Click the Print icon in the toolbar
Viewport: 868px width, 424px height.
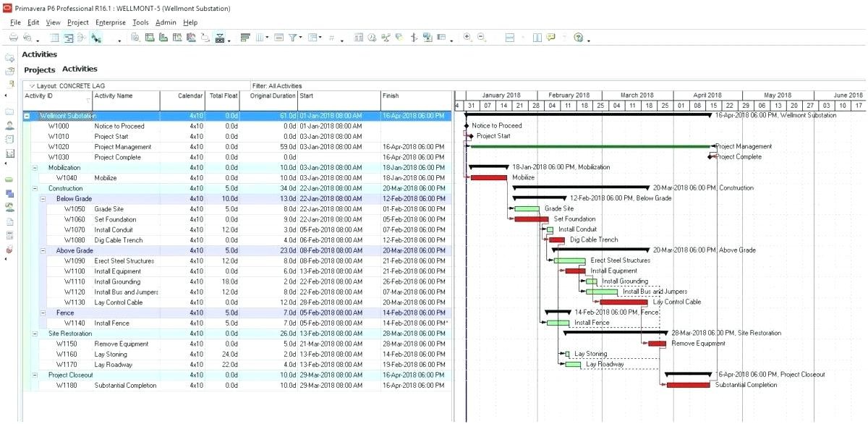click(13, 38)
